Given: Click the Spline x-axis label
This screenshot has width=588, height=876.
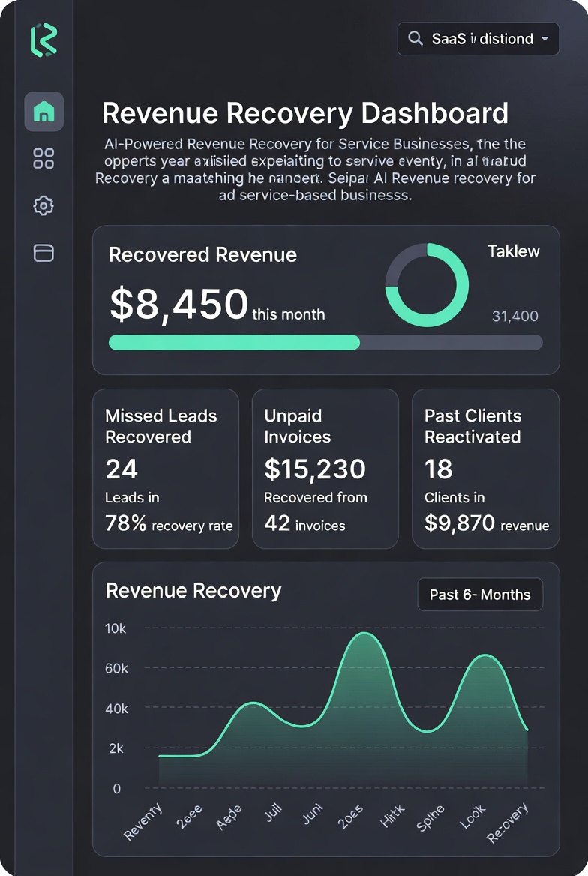Looking at the screenshot, I should [x=430, y=817].
